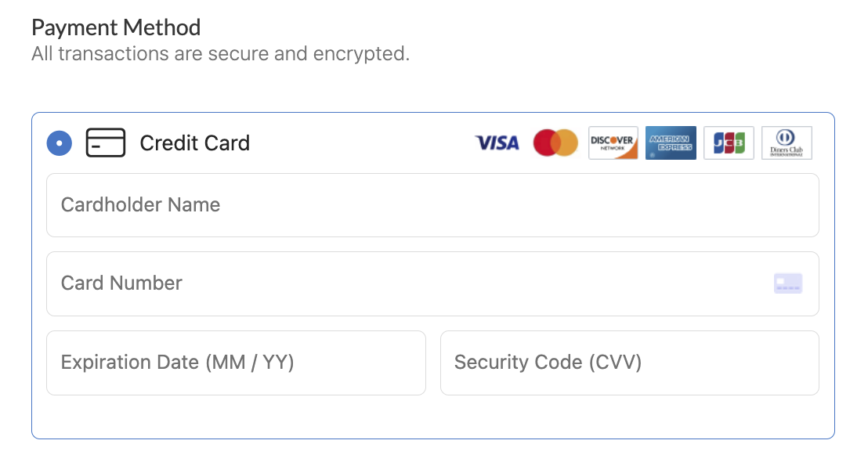Click the Diners Club logo
Viewport: 868px width, 462px height.
[787, 143]
